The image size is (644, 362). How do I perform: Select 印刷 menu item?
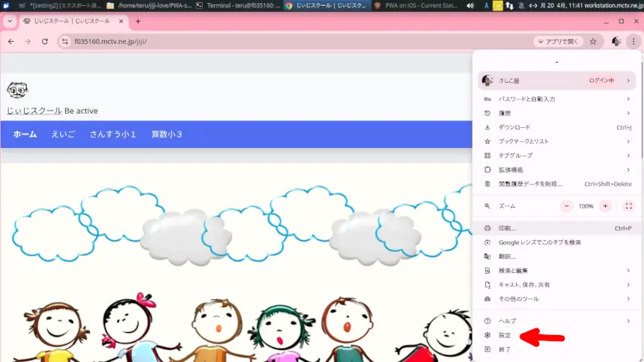(x=557, y=228)
